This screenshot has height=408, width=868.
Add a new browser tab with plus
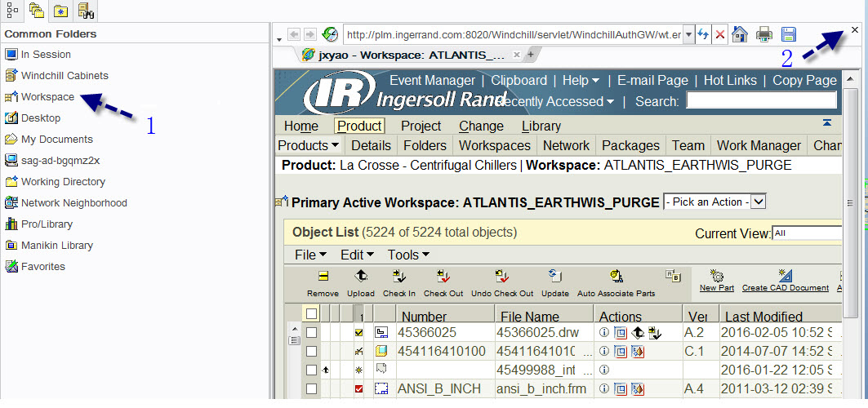530,55
